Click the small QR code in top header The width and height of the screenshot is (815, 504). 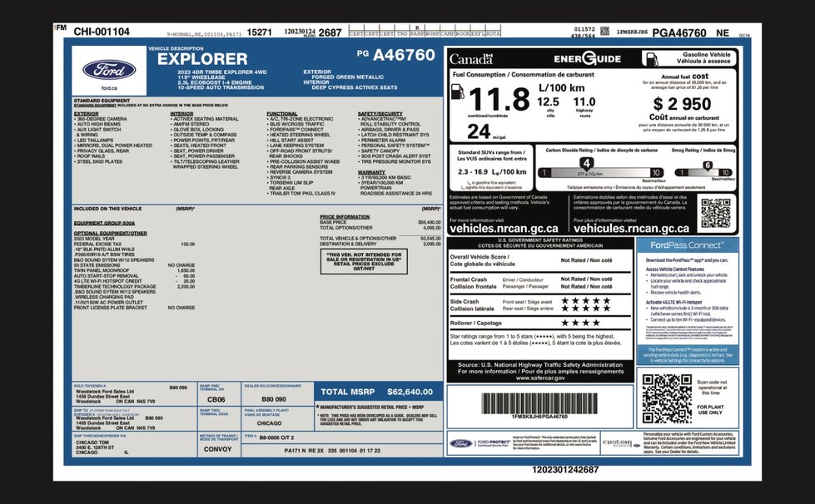[604, 31]
